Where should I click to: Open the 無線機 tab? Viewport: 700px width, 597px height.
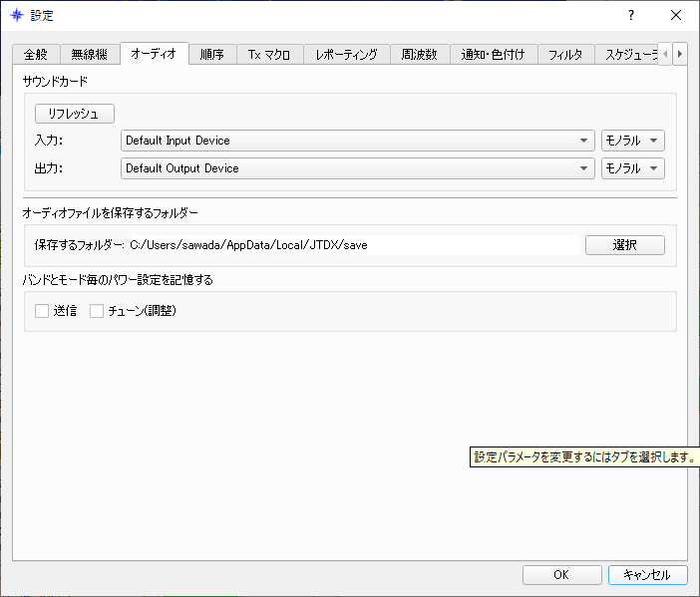click(89, 55)
